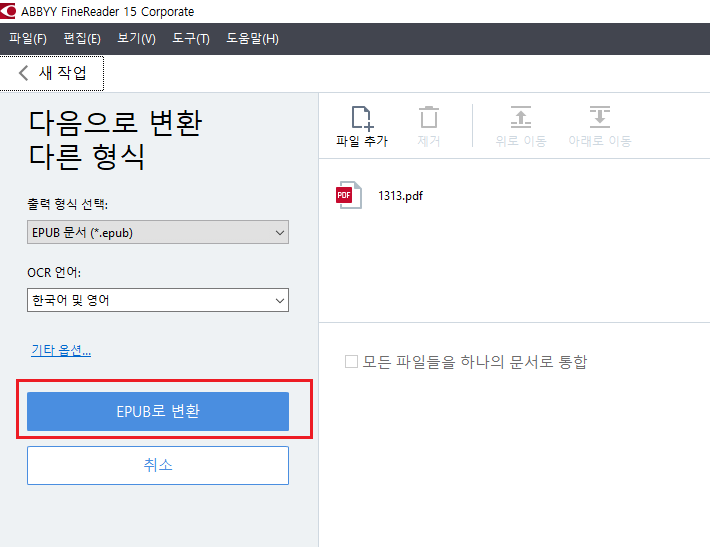The image size is (710, 547).
Task: Click the Move Down (아래로 이동) icon
Action: (600, 117)
